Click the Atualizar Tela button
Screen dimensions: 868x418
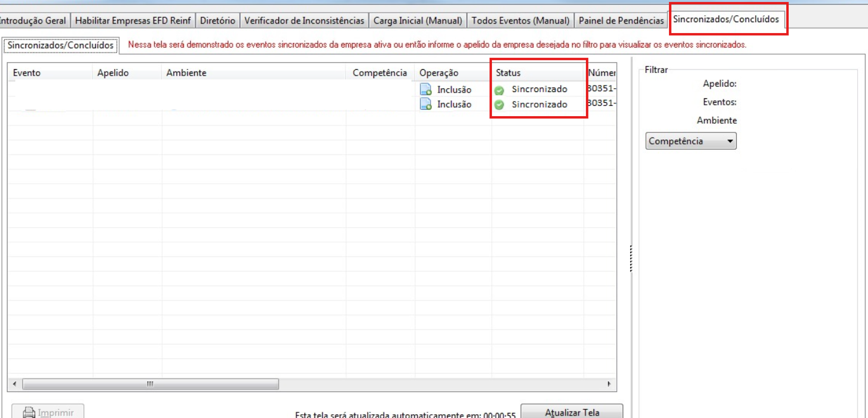pyautogui.click(x=572, y=412)
